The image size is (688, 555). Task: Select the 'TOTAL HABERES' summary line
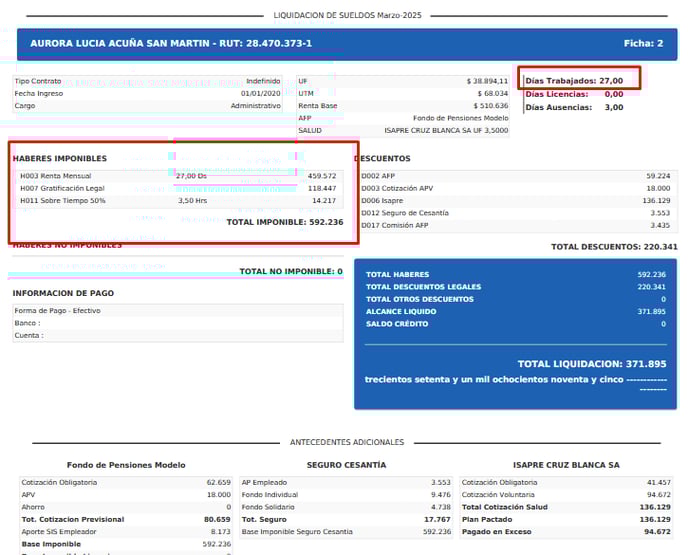(x=516, y=275)
